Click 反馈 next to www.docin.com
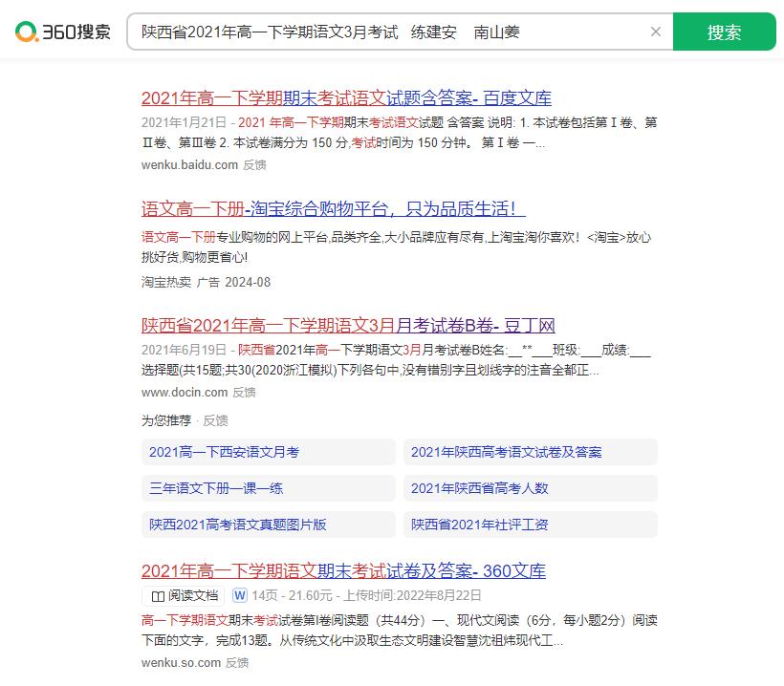784x686 pixels. [x=245, y=393]
